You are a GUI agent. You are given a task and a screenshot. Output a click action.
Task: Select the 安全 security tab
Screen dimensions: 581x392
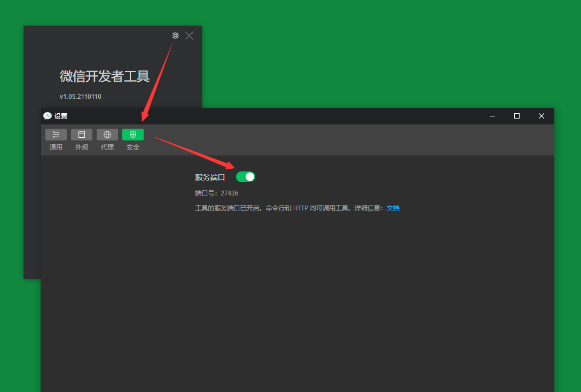132,140
